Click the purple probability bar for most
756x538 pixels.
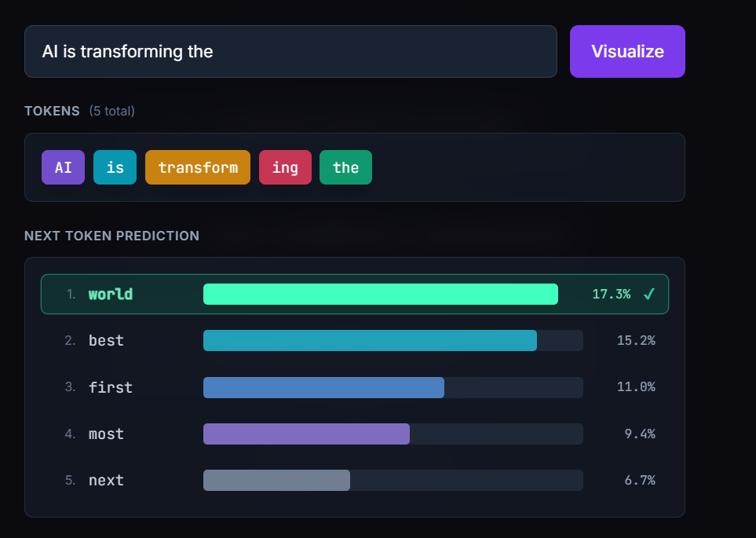(306, 434)
